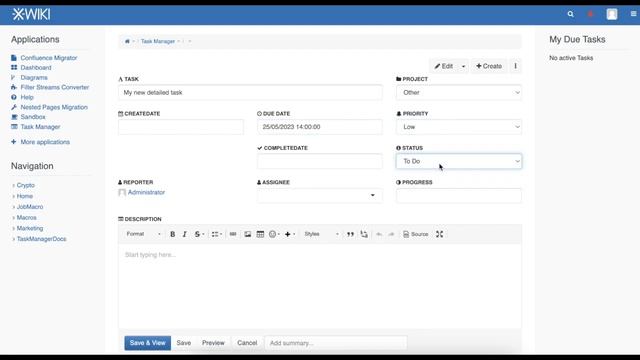Image resolution: width=640 pixels, height=360 pixels.
Task: Insert an image into the description
Action: pos(248,234)
